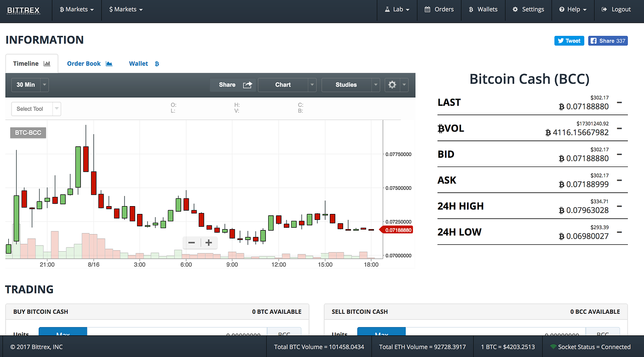Image resolution: width=644 pixels, height=357 pixels.
Task: Click the Help question mark icon
Action: pos(562,10)
